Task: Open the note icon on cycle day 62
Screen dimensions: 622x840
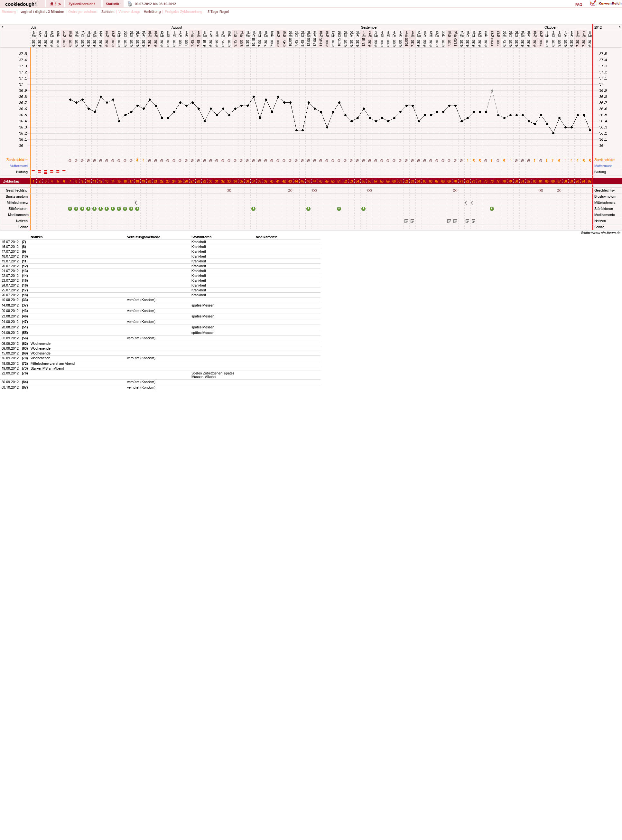Action: [x=406, y=221]
